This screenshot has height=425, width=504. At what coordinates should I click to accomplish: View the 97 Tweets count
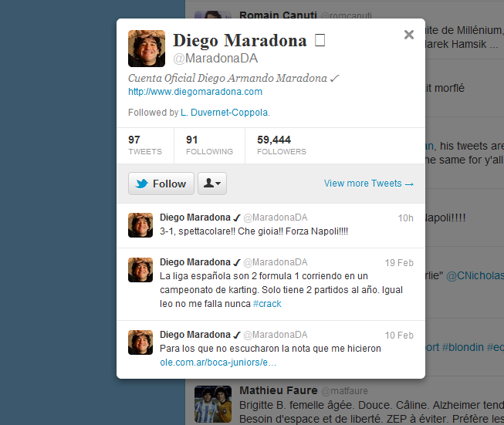[x=145, y=145]
